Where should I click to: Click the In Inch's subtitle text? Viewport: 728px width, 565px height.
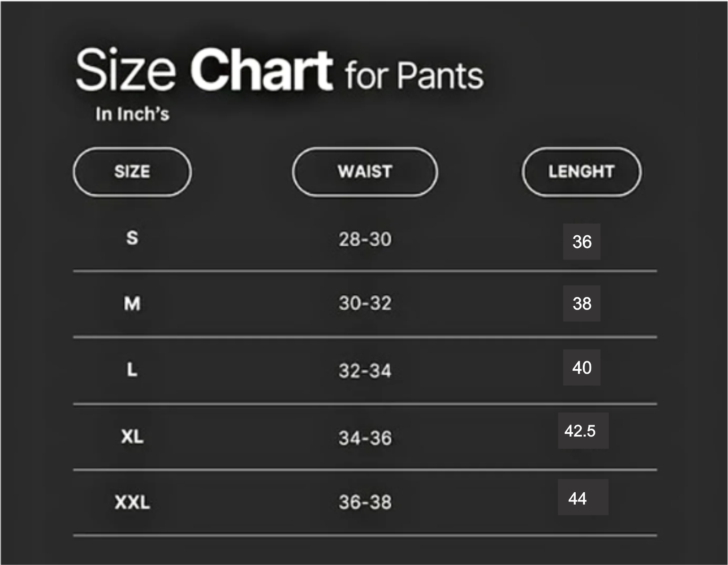click(132, 114)
